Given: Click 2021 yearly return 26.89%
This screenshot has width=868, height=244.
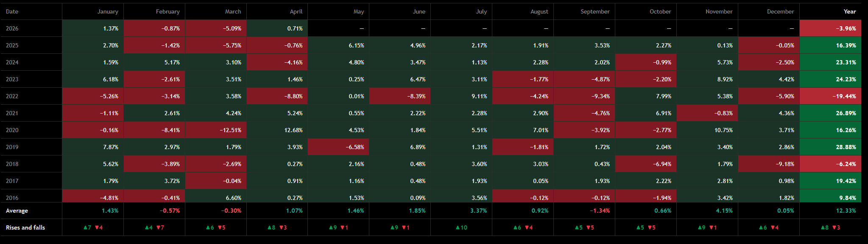Looking at the screenshot, I should [x=830, y=113].
